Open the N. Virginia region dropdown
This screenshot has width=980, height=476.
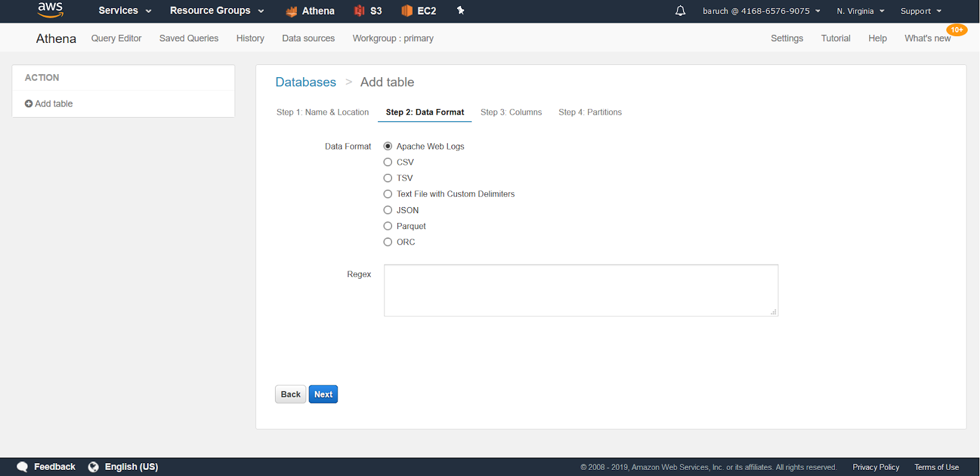[861, 11]
